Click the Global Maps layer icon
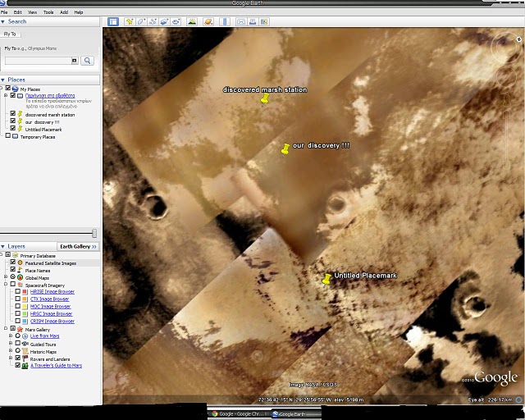525x420 pixels. (20, 277)
